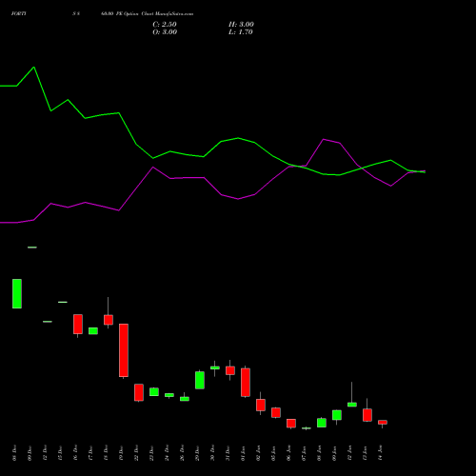Screen dimensions: 476x476
Task: Click the red candle above 13 Jan
Action: coord(367,415)
